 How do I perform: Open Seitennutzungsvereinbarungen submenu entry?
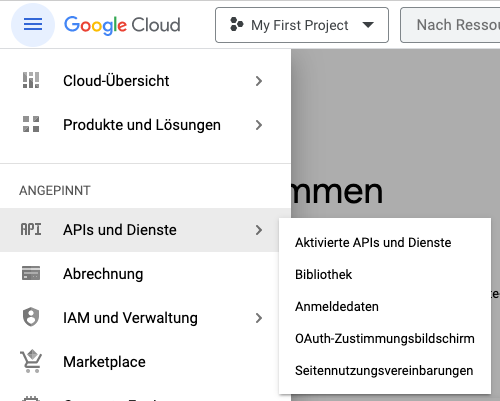[385, 370]
